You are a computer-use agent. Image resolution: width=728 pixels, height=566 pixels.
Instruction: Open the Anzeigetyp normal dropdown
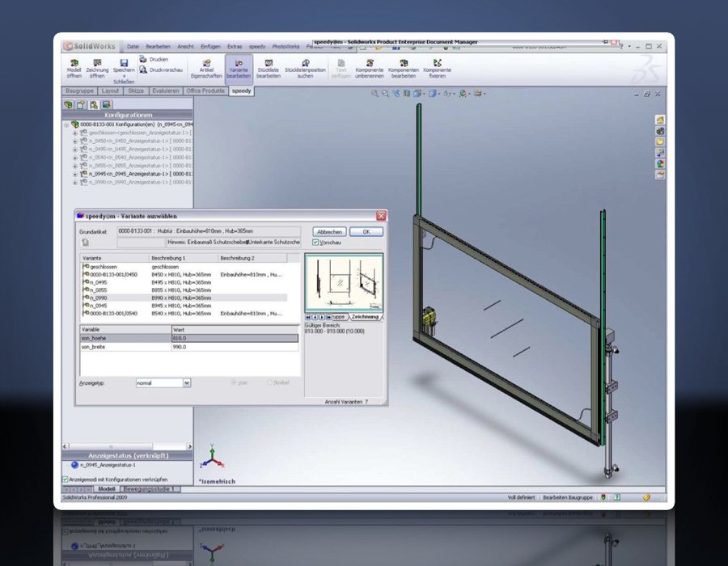click(187, 383)
